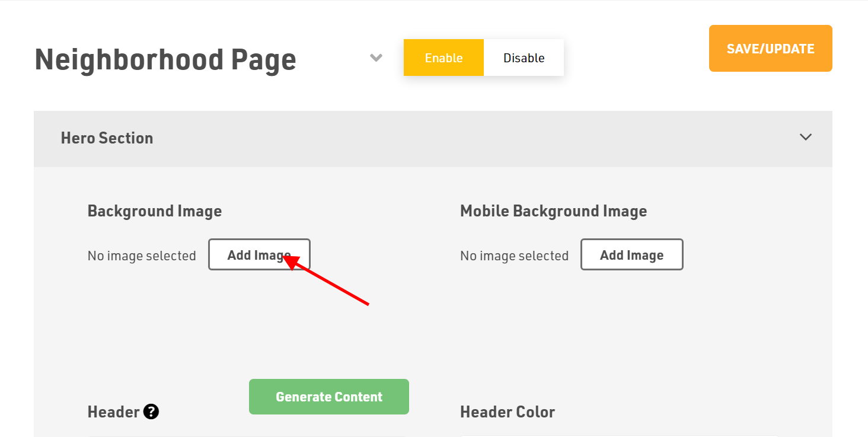Screen dimensions: 868x437
Task: Focus the Header text input field
Action: 246,435
